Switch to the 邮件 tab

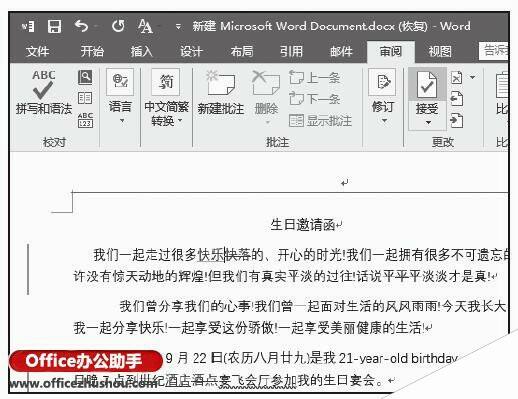click(x=341, y=52)
